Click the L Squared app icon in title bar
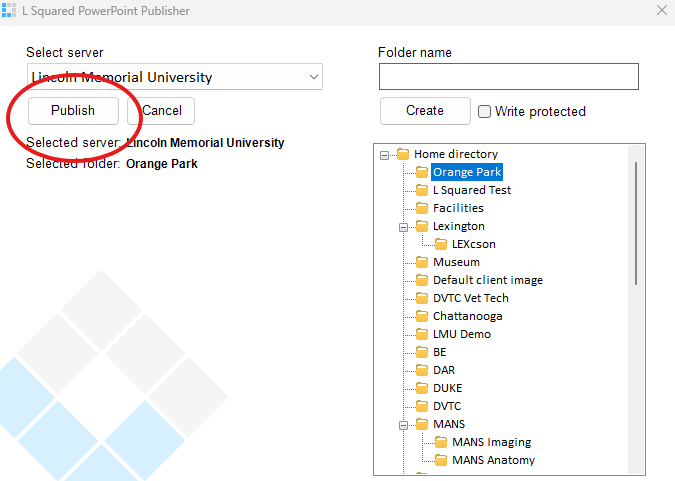 (9, 10)
